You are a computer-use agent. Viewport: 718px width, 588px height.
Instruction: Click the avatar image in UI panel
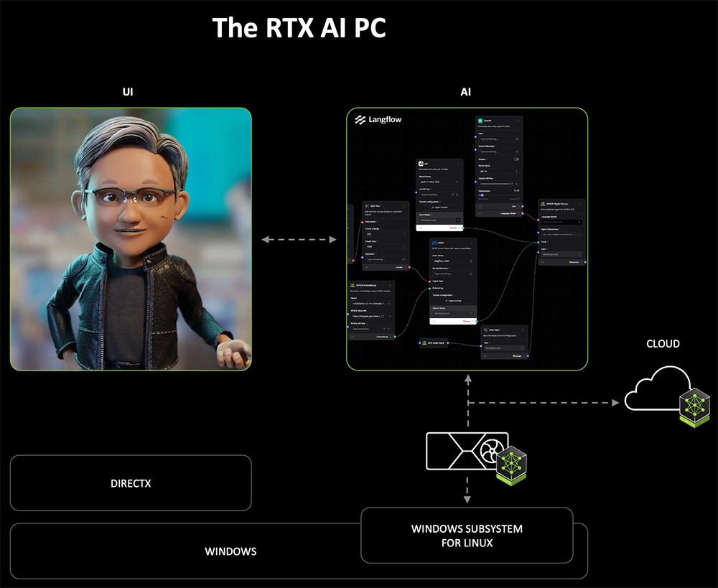[131, 238]
